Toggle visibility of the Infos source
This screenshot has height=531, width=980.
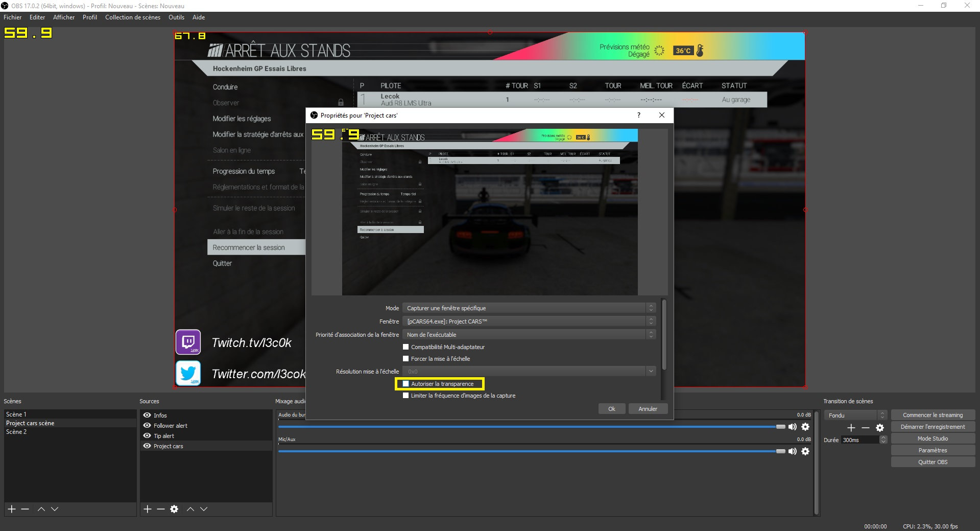pyautogui.click(x=147, y=415)
